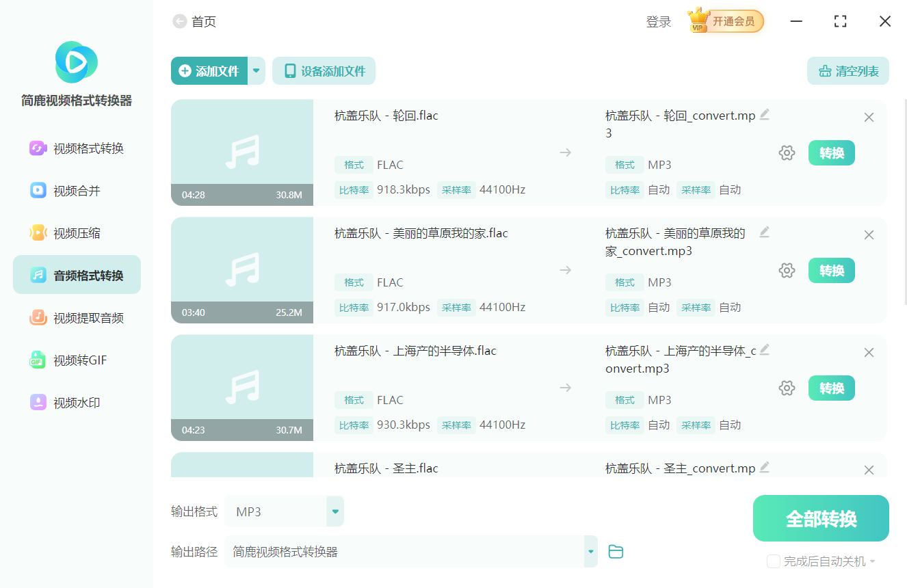Edit output name 上海产的半导体_convert.mp3 pencil icon
The width and height of the screenshot is (907, 588).
[x=765, y=349]
